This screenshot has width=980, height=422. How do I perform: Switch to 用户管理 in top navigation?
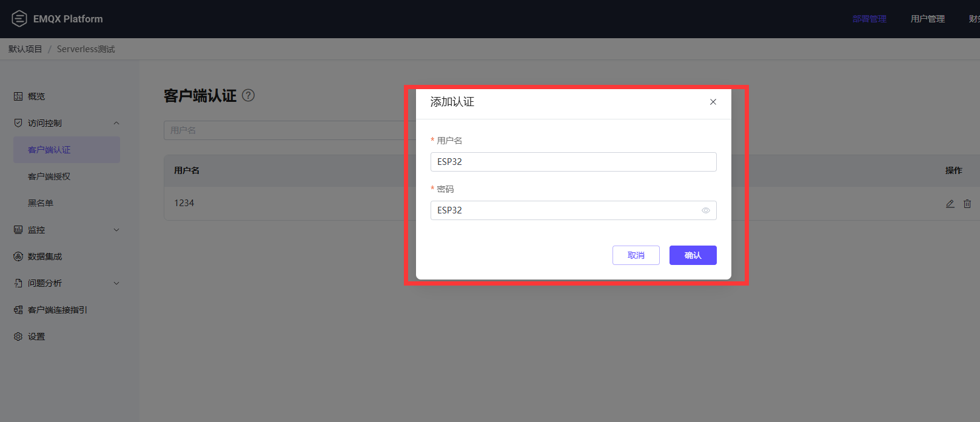(927, 19)
